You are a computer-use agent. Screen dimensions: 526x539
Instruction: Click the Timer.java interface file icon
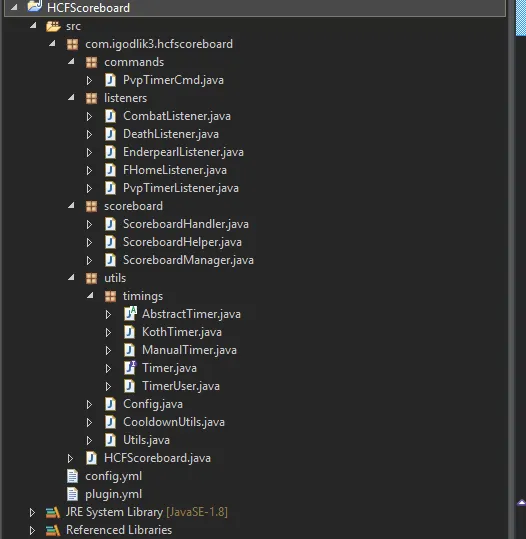(130, 367)
